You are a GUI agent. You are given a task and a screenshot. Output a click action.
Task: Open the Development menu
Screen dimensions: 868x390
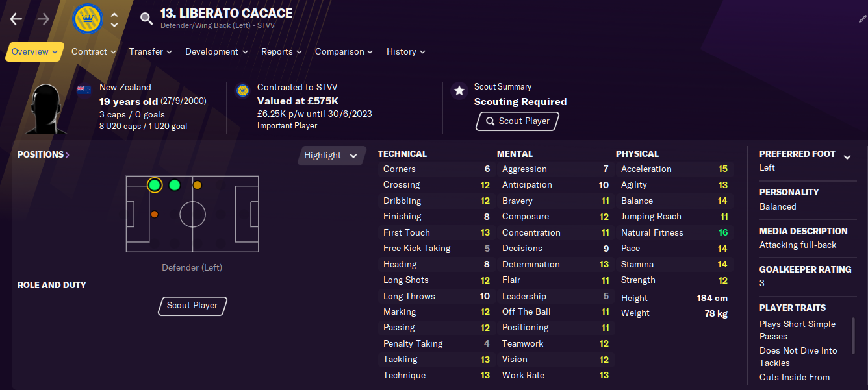click(x=216, y=52)
